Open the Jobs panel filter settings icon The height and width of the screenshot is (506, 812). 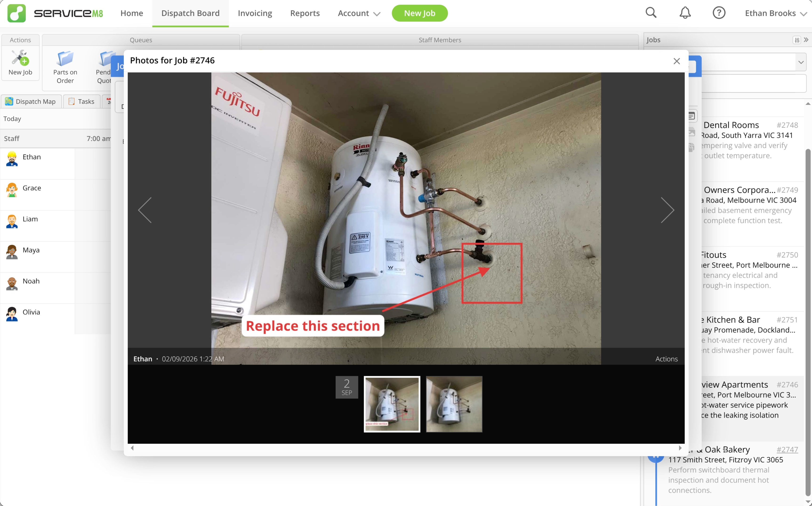pos(797,40)
